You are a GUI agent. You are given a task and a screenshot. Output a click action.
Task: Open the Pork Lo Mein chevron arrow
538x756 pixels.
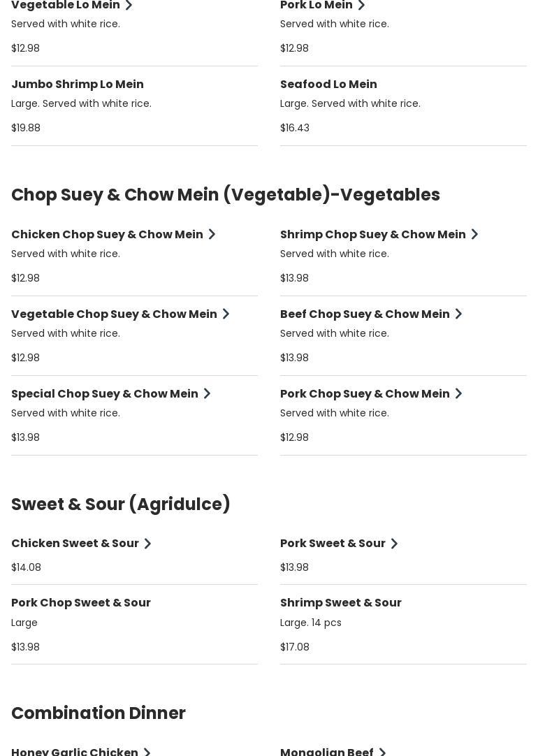(x=361, y=6)
